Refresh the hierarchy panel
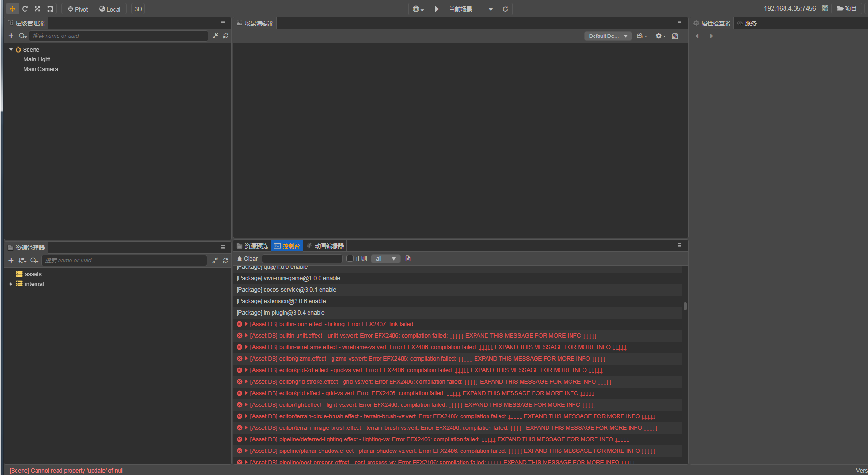Image resolution: width=868 pixels, height=475 pixels. click(226, 36)
